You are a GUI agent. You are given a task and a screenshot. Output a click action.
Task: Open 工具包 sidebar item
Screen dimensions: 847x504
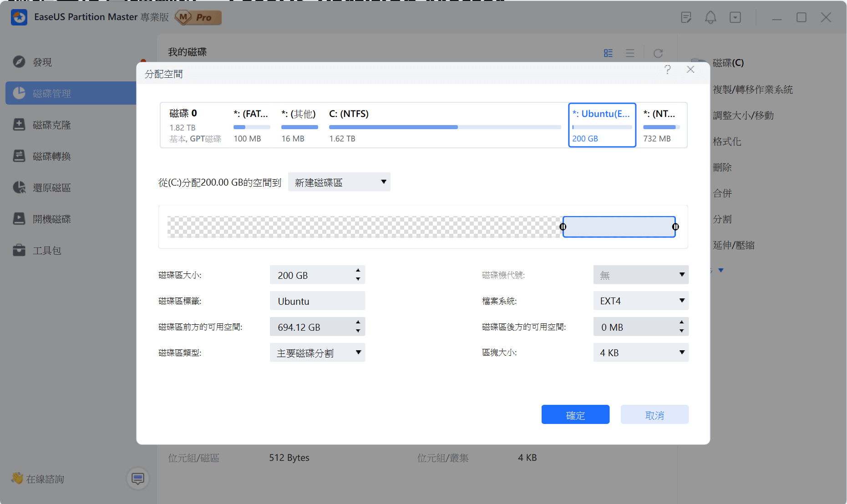point(47,250)
